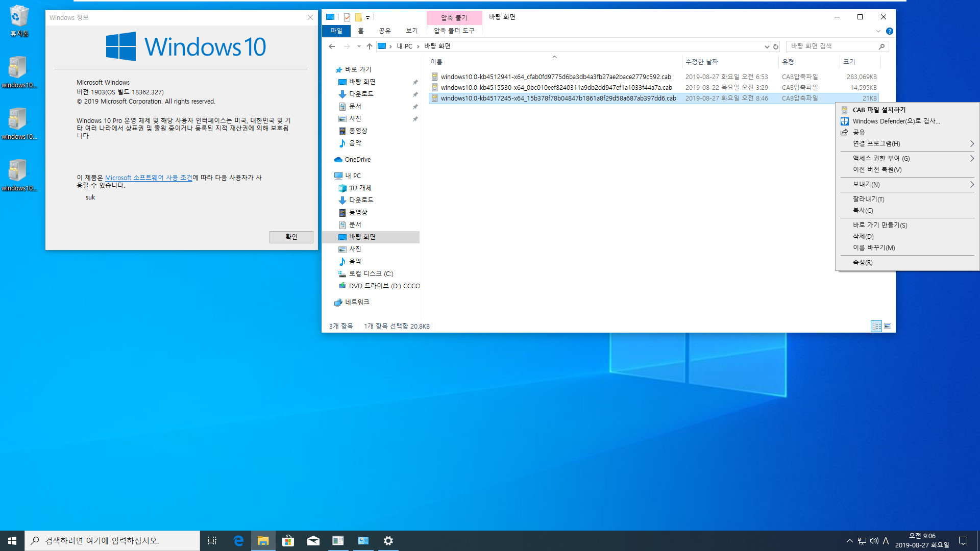Open volume control in system tray
Viewport: 980px width, 551px height.
point(874,541)
